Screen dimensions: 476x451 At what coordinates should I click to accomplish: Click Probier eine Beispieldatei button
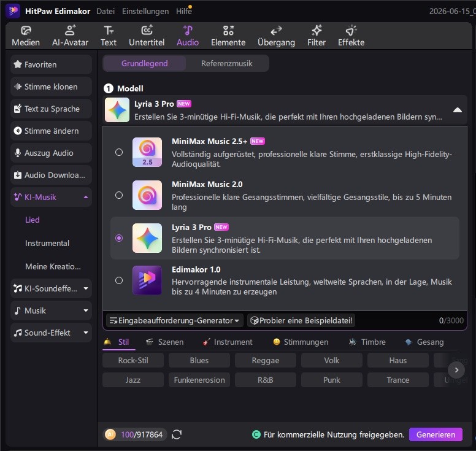(301, 320)
